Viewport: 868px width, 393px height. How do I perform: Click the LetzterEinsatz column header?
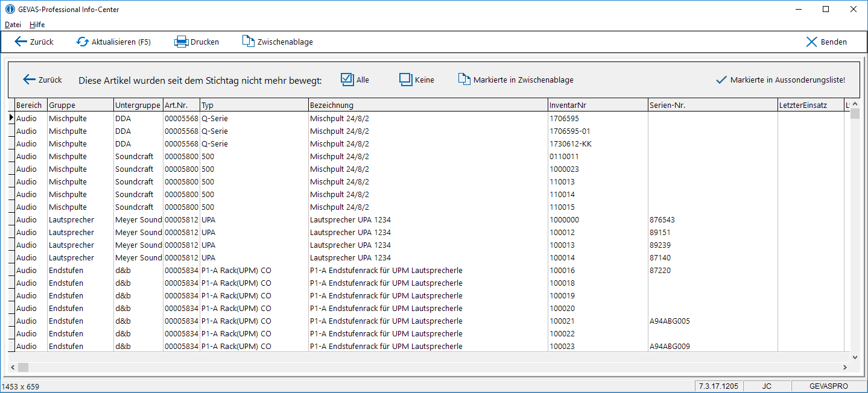click(811, 105)
